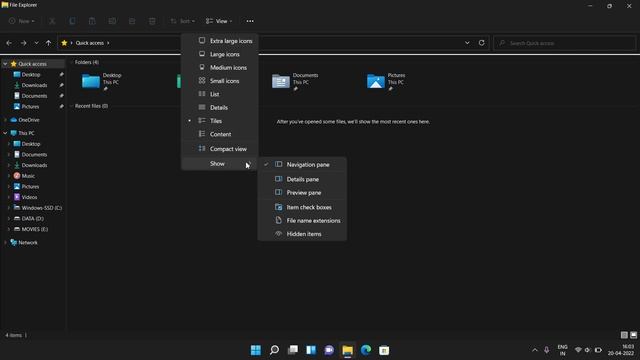Choose Extra large icons view

(x=220, y=41)
